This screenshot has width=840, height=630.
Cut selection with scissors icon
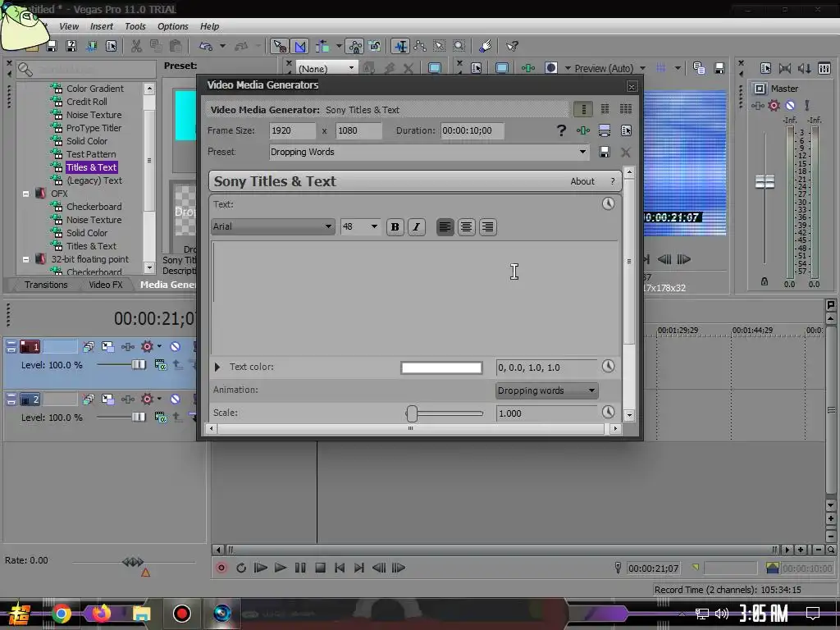coord(137,46)
